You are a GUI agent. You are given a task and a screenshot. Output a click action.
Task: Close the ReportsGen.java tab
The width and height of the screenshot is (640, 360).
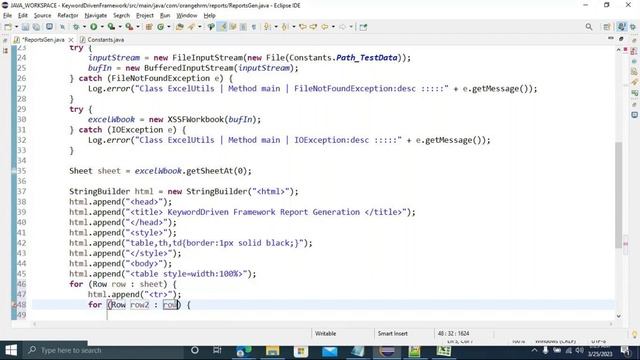(71, 40)
